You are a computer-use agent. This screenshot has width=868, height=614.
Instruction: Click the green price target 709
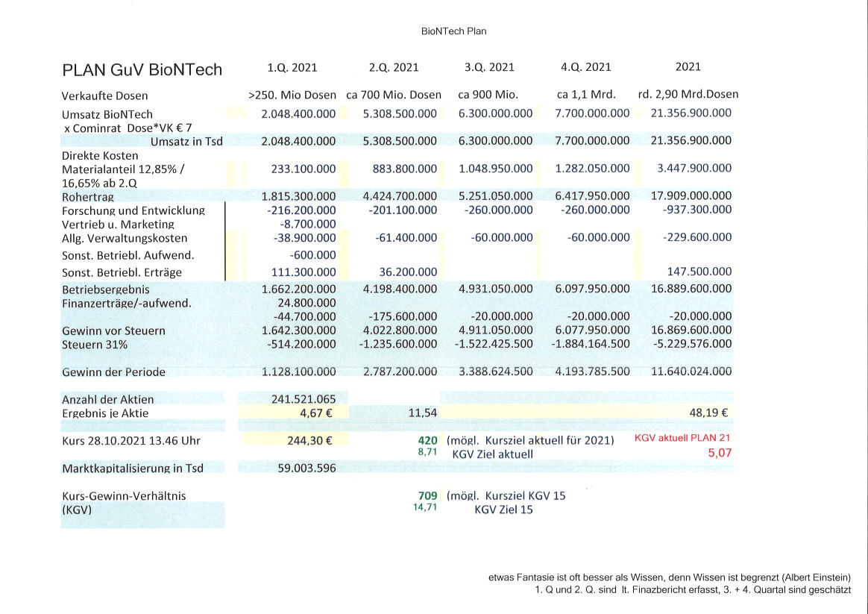pos(427,495)
